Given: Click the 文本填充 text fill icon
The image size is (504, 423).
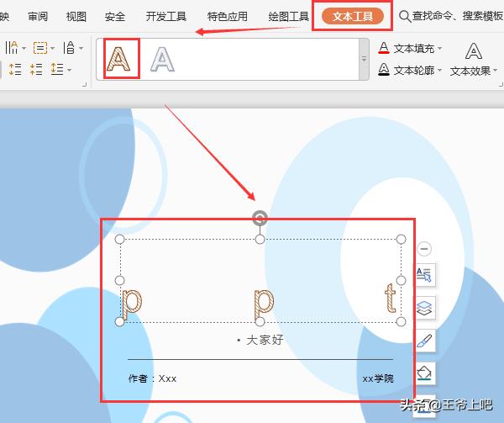Looking at the screenshot, I should coord(384,48).
